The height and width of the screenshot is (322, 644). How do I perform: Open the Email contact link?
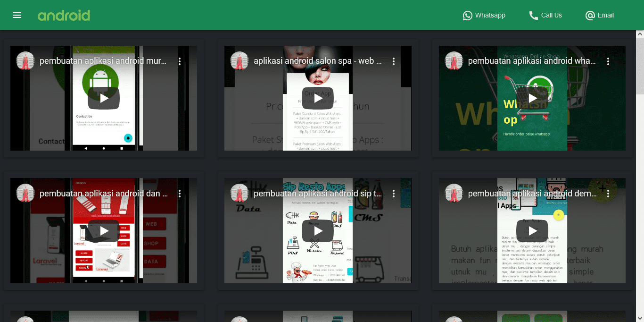click(x=600, y=15)
